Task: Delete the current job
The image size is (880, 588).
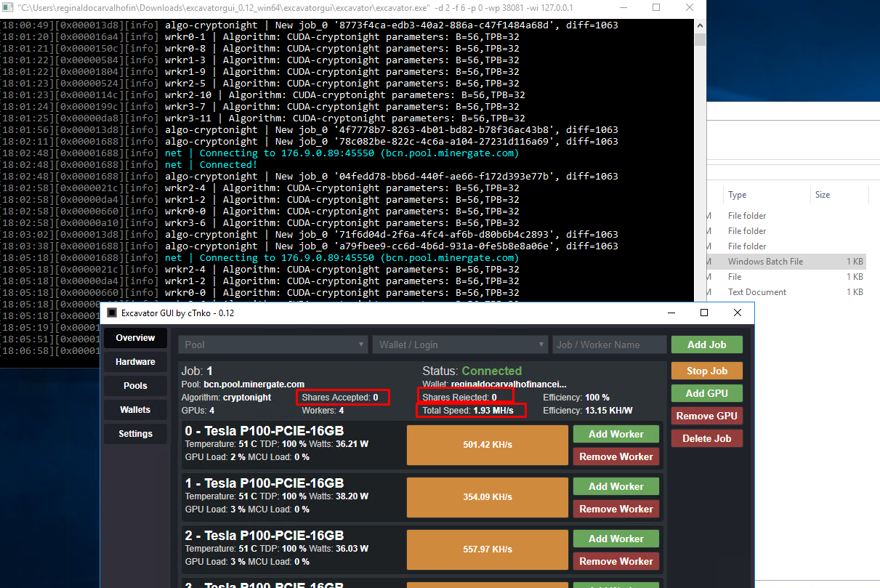Action: click(706, 438)
